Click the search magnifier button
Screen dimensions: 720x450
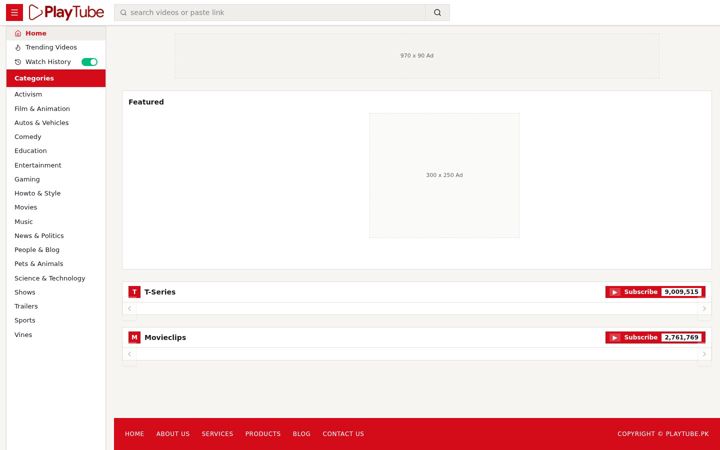point(438,12)
